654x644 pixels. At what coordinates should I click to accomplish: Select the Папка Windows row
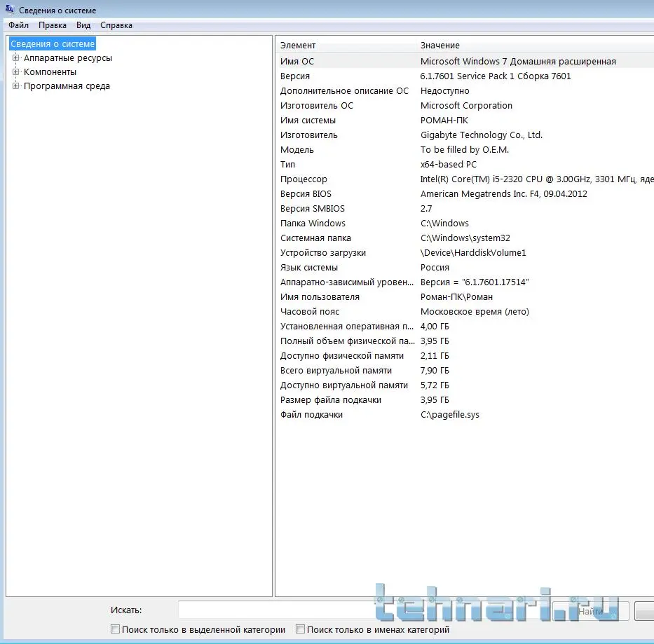click(x=465, y=223)
